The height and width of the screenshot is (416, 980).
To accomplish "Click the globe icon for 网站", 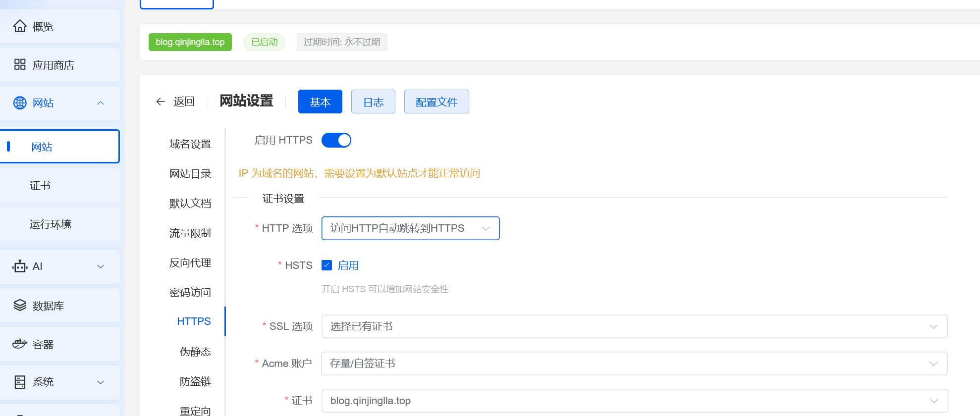I will (20, 103).
